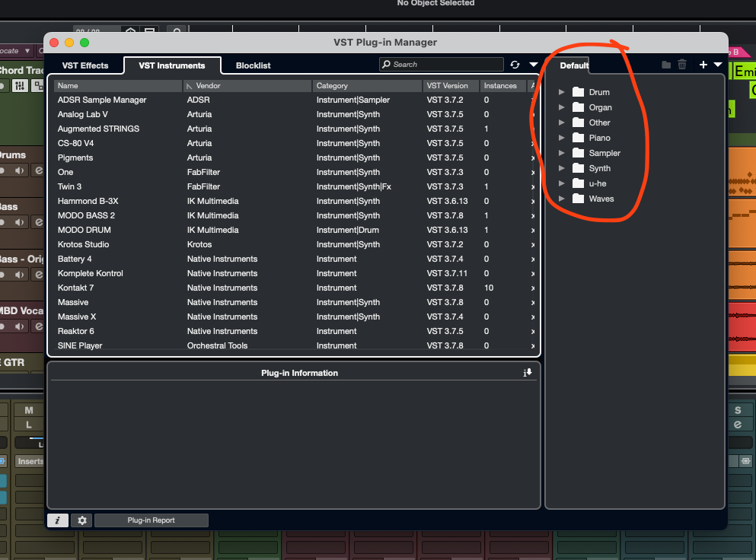Select the VST Instruments tab

coord(172,65)
